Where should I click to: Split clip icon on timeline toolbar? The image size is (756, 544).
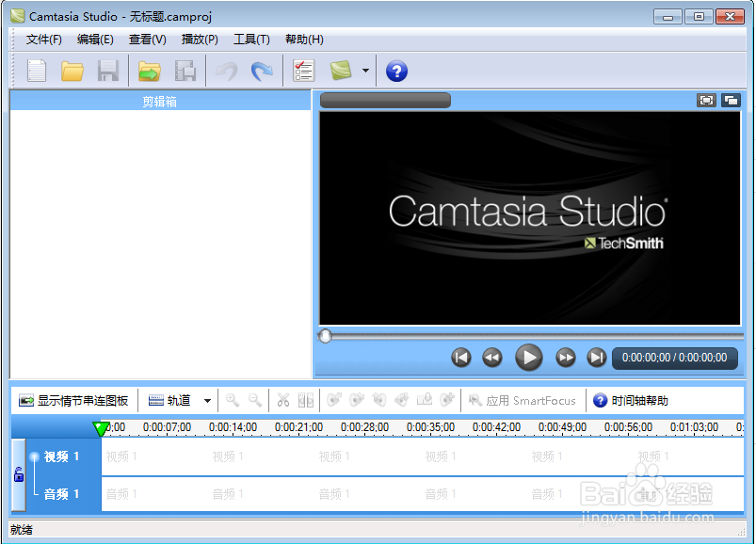click(306, 400)
